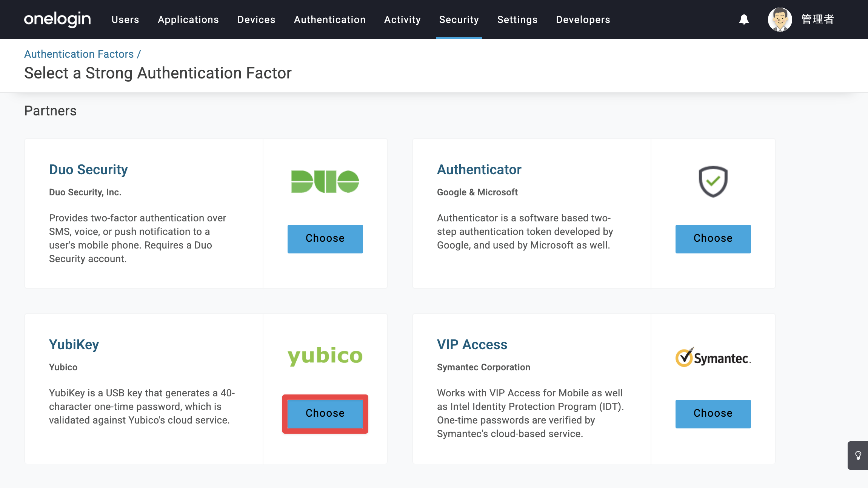This screenshot has height=488, width=868.
Task: Click the "Google & Microsoft" vendor text
Action: click(477, 192)
